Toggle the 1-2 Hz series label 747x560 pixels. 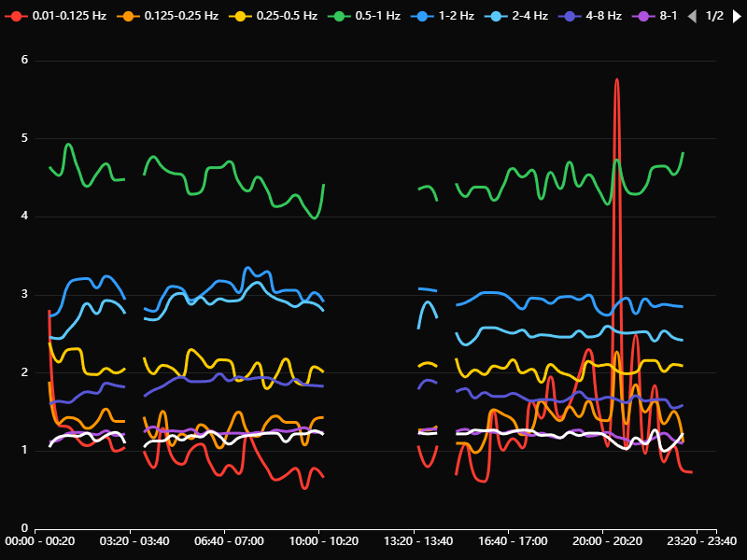click(x=456, y=17)
